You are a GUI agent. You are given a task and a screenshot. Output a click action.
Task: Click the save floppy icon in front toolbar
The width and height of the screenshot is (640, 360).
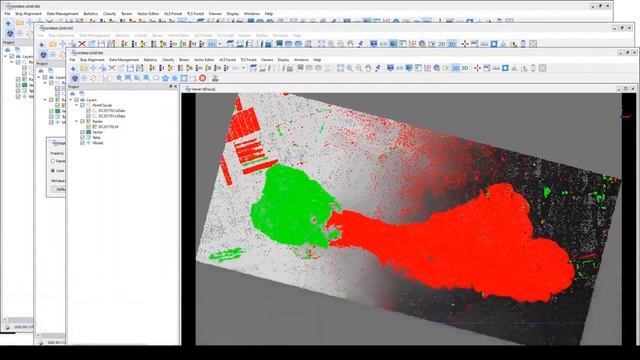(130, 69)
